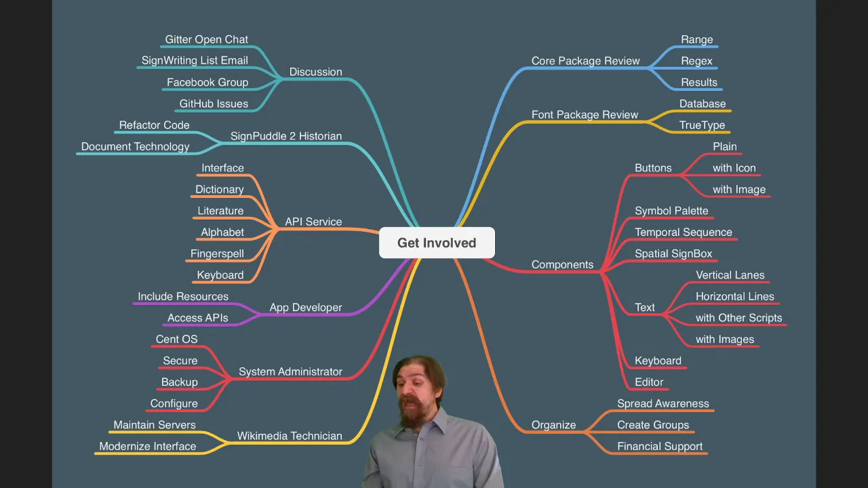
Task: Click Interface under API Service
Action: tap(222, 168)
